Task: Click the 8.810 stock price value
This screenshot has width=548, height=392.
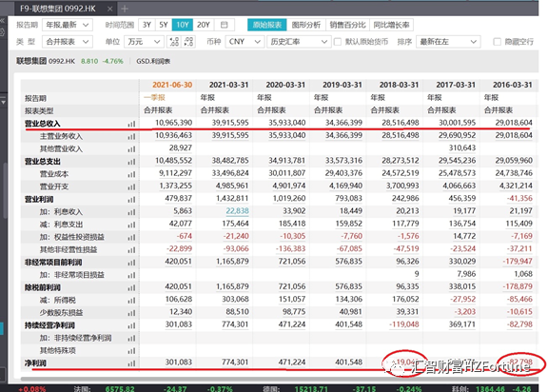Action: 89,61
